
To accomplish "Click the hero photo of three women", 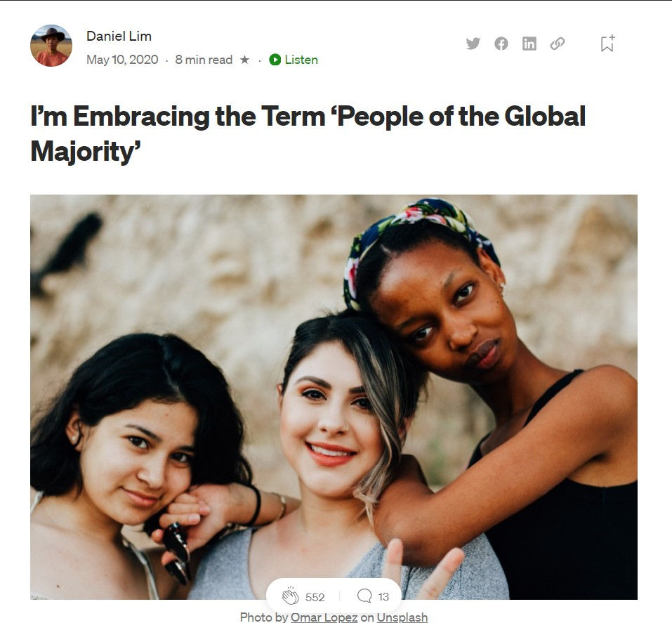I will [334, 397].
